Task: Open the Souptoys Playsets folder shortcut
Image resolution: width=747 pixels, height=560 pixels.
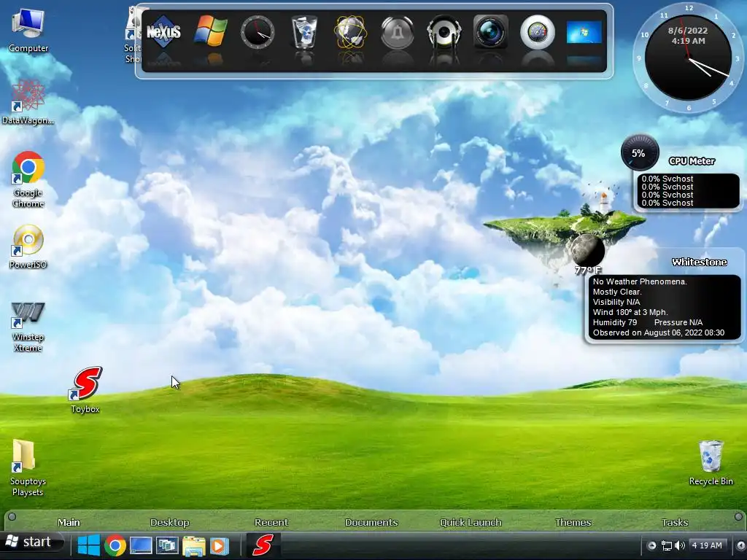Action: pos(28,467)
